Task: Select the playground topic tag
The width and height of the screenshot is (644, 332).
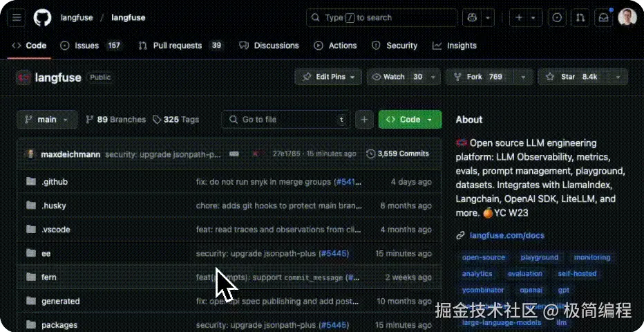Action: point(539,257)
